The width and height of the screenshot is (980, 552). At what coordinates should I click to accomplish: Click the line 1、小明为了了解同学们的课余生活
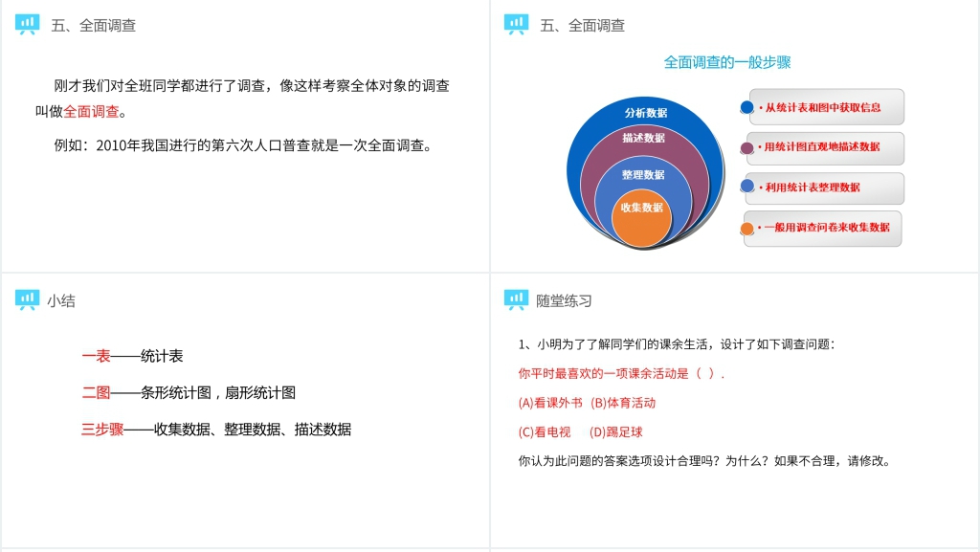pyautogui.click(x=677, y=344)
